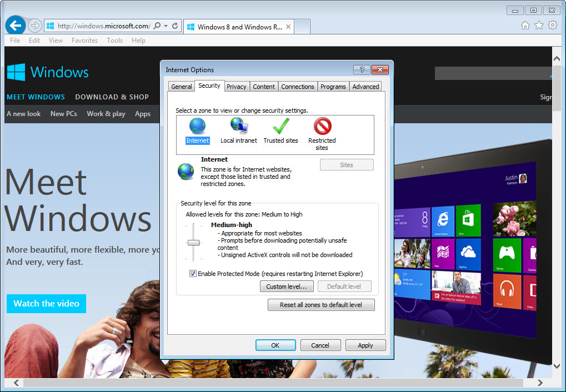Switch to the Programs tab
This screenshot has width=566, height=392.
pyautogui.click(x=333, y=87)
